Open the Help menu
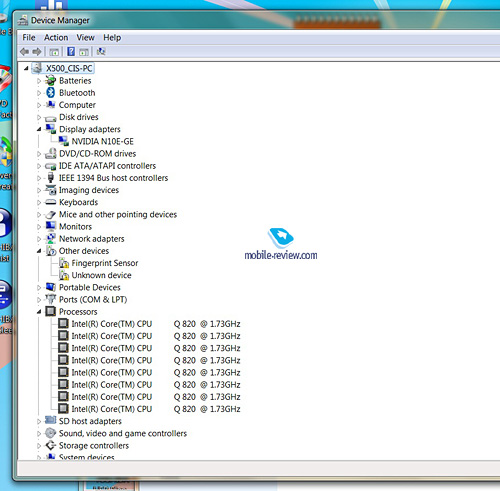 tap(112, 37)
